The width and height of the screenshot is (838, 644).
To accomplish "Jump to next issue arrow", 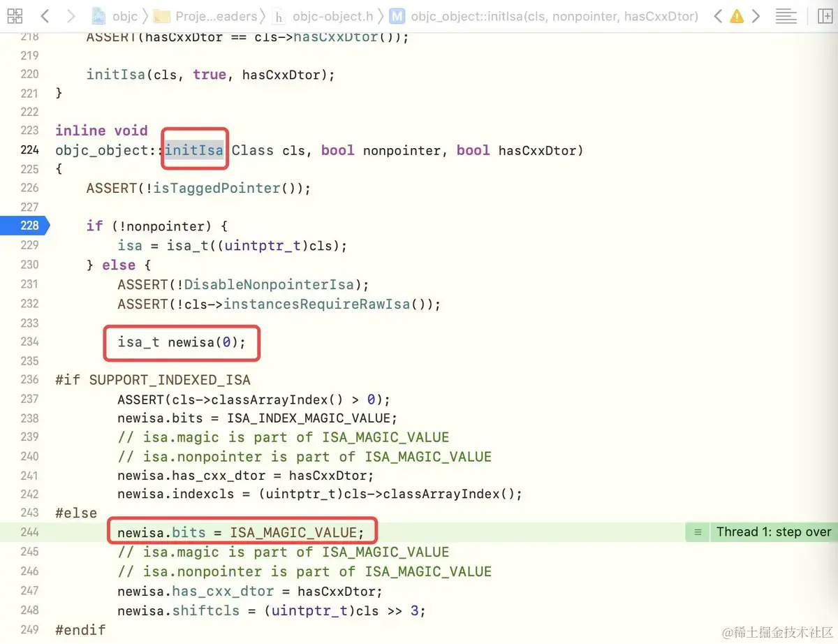I will click(x=755, y=15).
